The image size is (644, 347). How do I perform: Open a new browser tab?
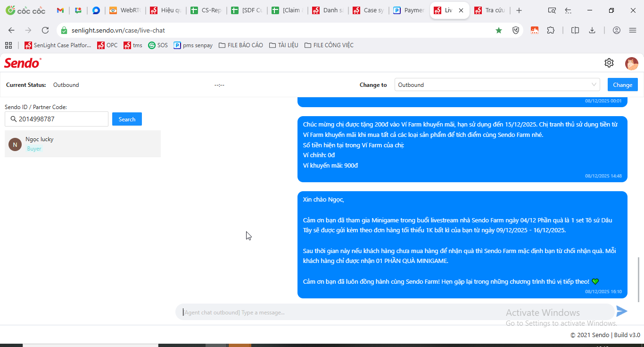tap(519, 10)
